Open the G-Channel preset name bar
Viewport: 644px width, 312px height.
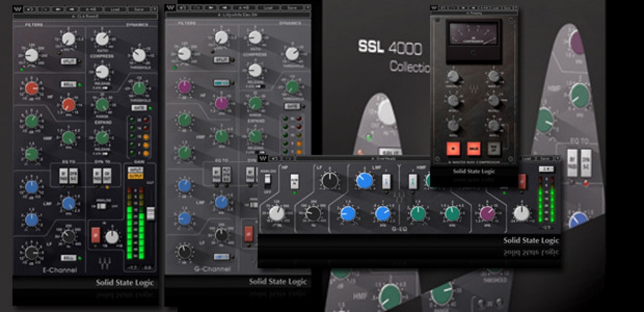pos(238,16)
